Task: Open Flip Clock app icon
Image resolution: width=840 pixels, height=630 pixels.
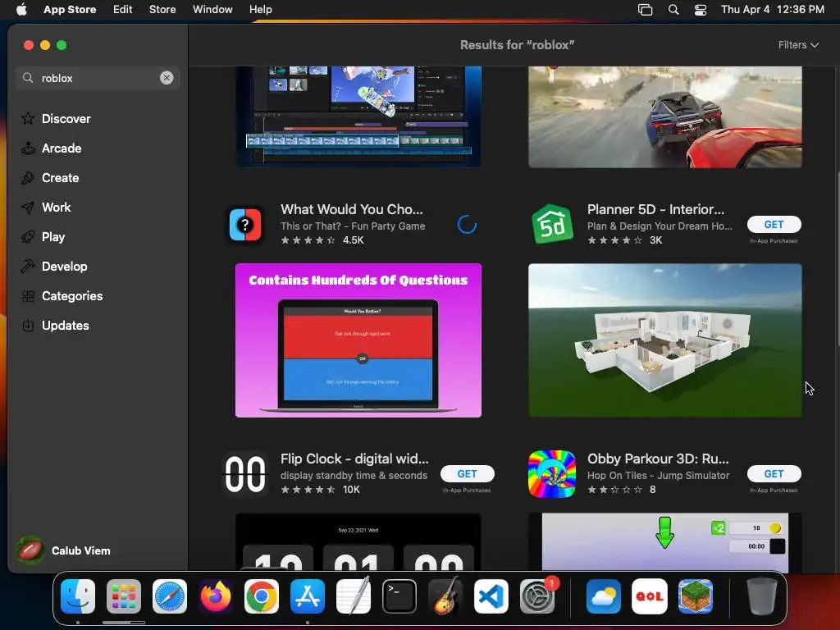Action: click(245, 474)
